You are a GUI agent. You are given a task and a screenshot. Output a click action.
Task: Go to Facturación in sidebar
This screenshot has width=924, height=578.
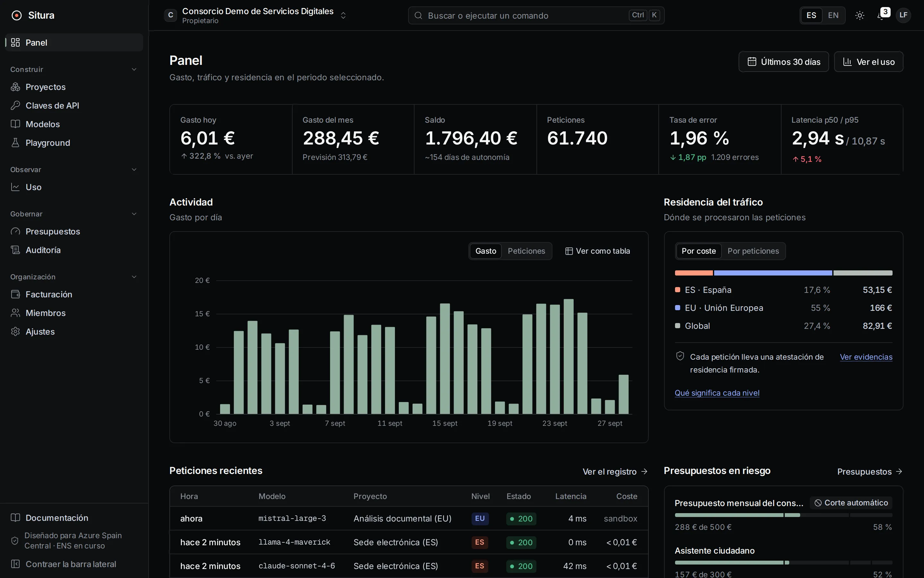[74, 294]
